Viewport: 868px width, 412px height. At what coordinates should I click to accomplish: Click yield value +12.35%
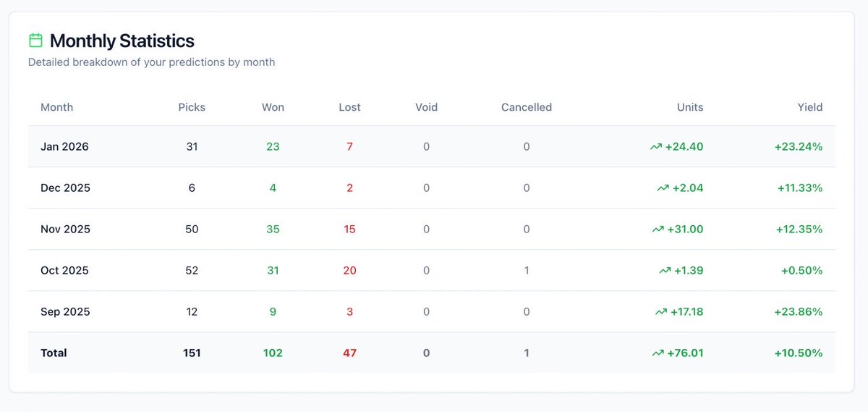799,229
